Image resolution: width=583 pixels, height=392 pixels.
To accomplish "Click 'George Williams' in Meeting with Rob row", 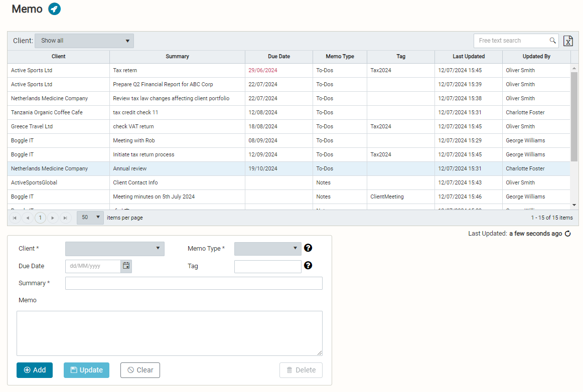I will (x=525, y=140).
